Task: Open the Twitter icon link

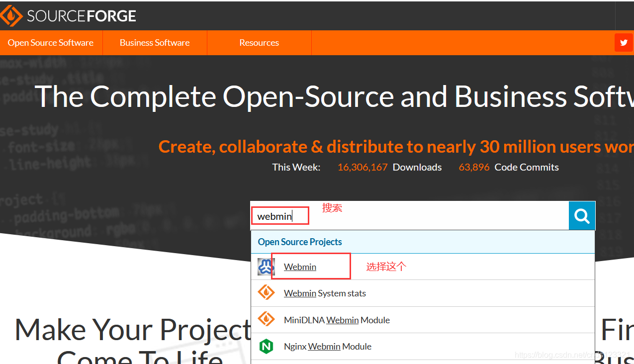Action: tap(624, 43)
